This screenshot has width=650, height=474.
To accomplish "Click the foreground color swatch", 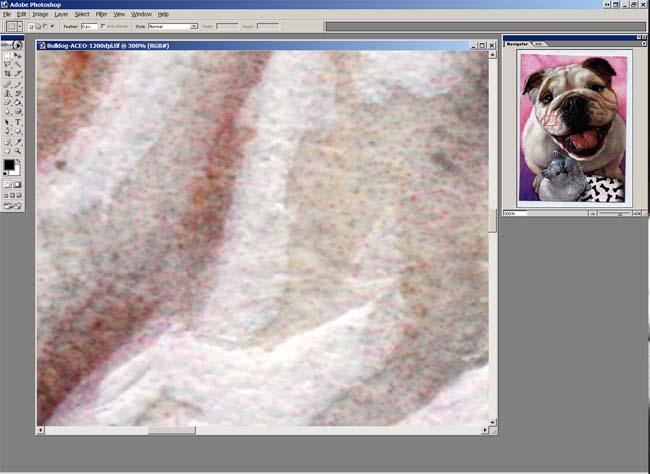I will [9, 164].
